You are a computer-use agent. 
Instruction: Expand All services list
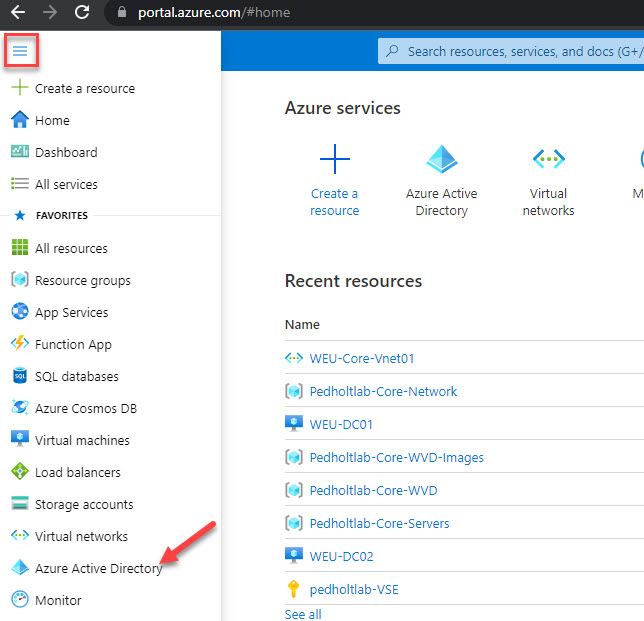click(x=66, y=184)
